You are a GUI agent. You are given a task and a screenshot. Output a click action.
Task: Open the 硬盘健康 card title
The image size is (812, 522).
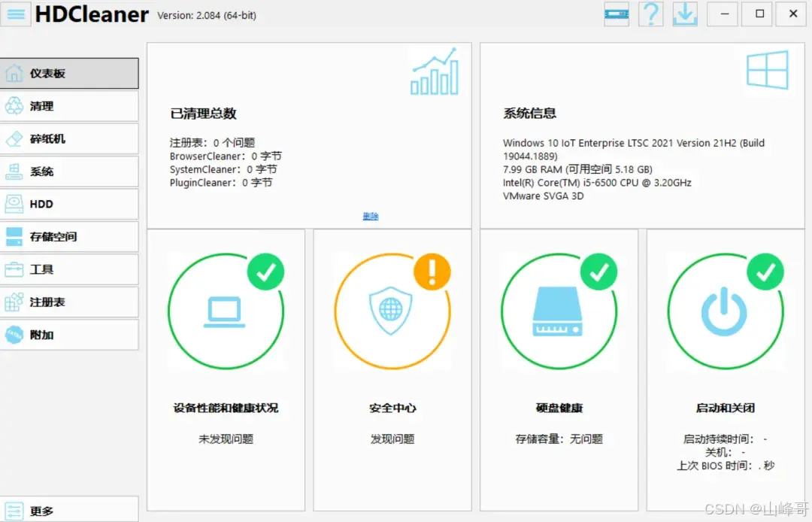(x=559, y=408)
